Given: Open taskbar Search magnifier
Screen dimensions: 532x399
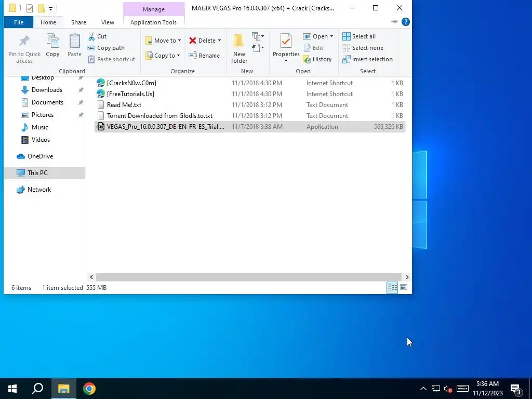Looking at the screenshot, I should tap(37, 389).
